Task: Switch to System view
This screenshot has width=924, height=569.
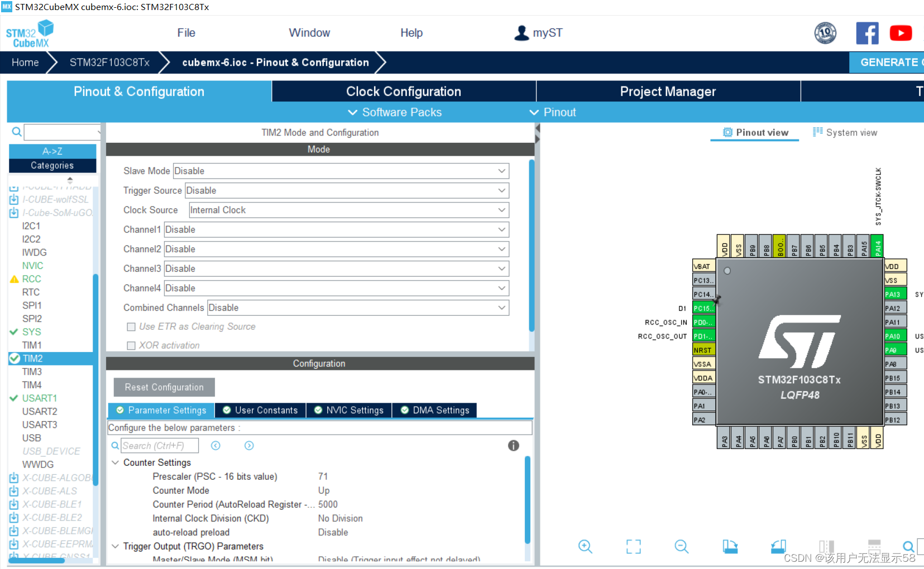Action: [845, 132]
